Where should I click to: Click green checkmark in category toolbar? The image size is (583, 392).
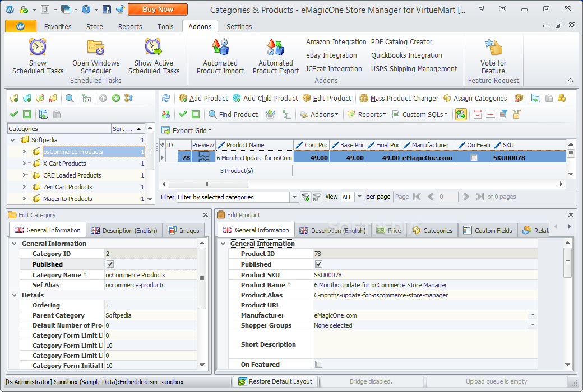(14, 114)
